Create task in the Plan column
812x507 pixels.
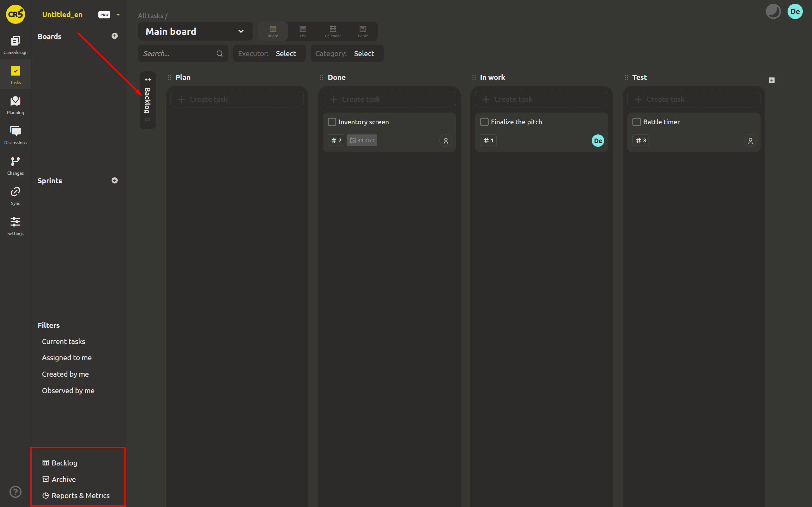point(237,99)
